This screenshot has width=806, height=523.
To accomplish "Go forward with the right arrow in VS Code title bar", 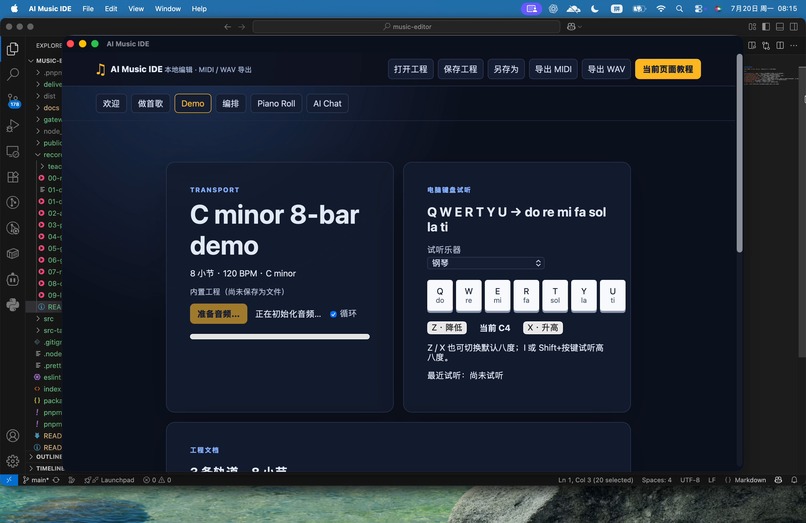I will [242, 26].
